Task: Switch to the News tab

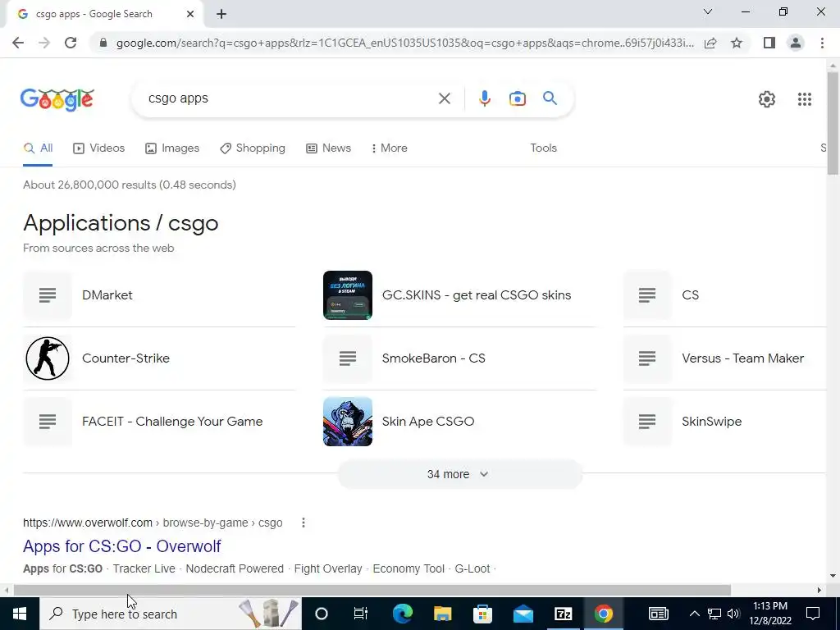Action: (x=328, y=148)
